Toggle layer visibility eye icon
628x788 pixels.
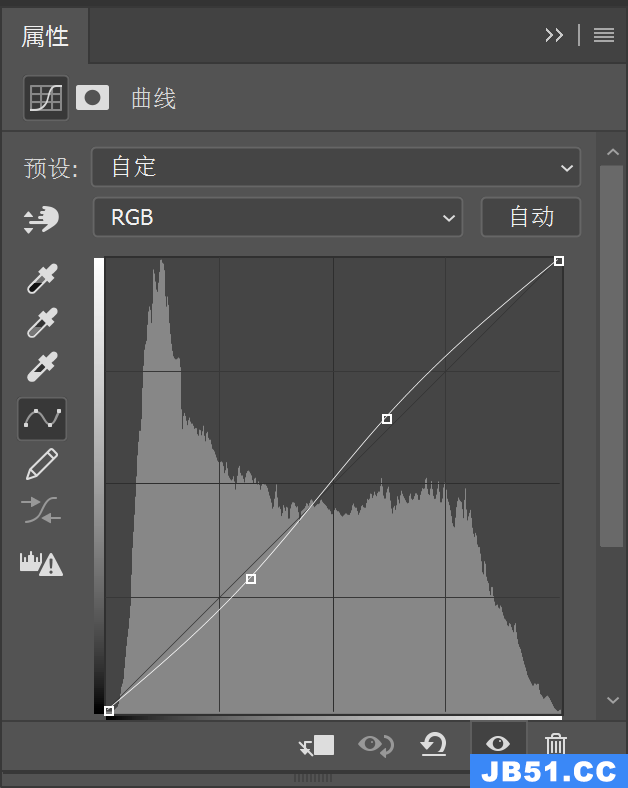497,744
